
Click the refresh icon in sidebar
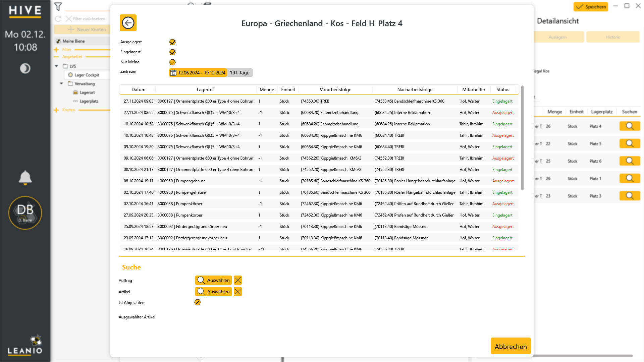coord(58,19)
